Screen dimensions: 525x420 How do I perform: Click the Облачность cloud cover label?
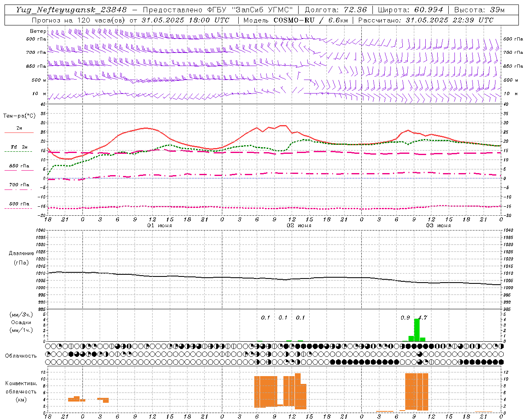tap(21, 356)
